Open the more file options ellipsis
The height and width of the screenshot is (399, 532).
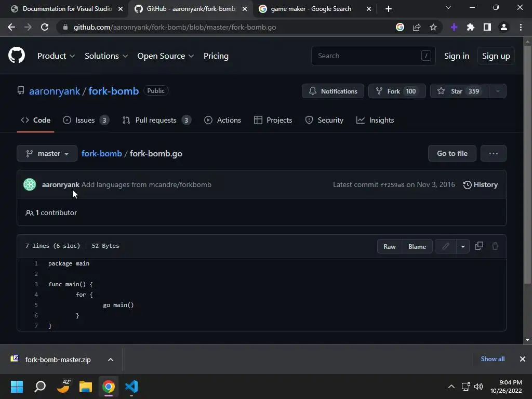(494, 153)
